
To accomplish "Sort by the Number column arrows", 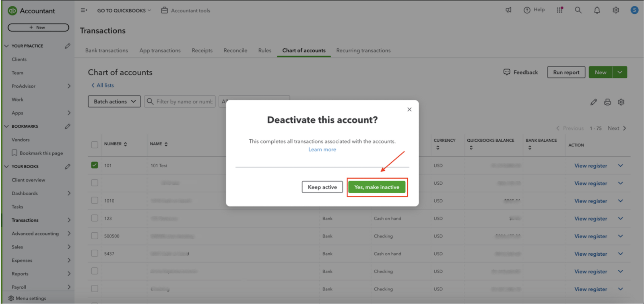I will click(x=126, y=144).
